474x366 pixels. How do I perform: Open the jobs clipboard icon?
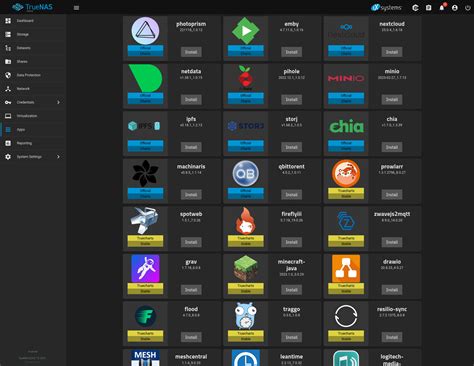click(x=429, y=8)
